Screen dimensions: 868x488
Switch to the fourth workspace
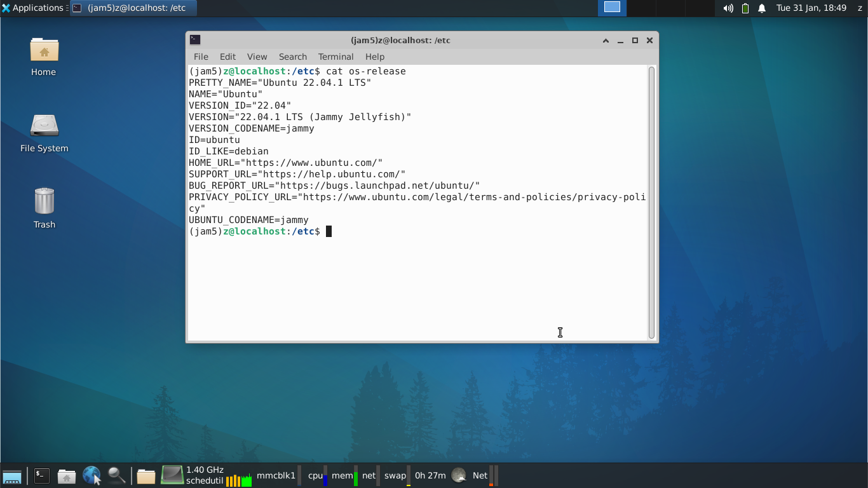pos(699,8)
